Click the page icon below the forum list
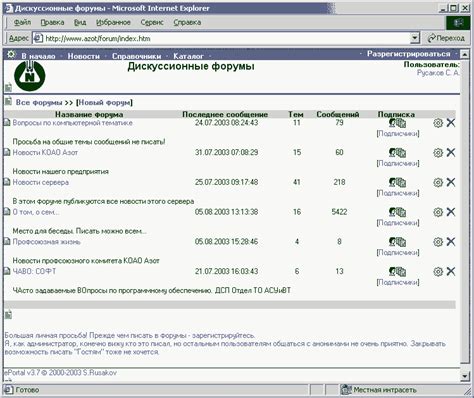474x398 pixels. 8,314
